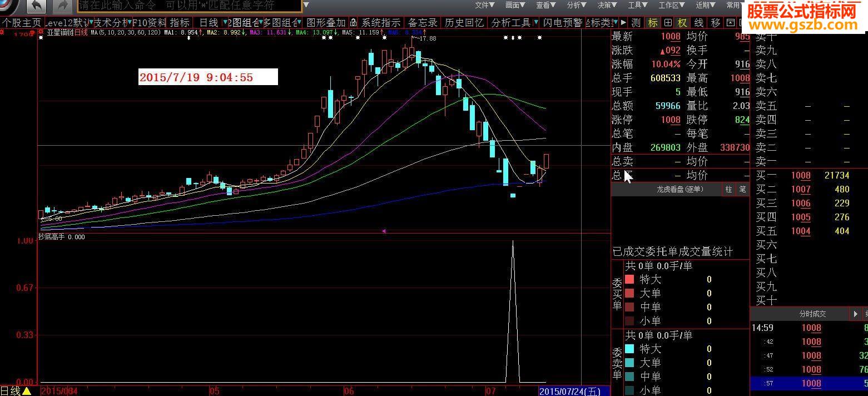The image size is (868, 396).
Task: Click the 指标 toolbar button
Action: click(180, 23)
